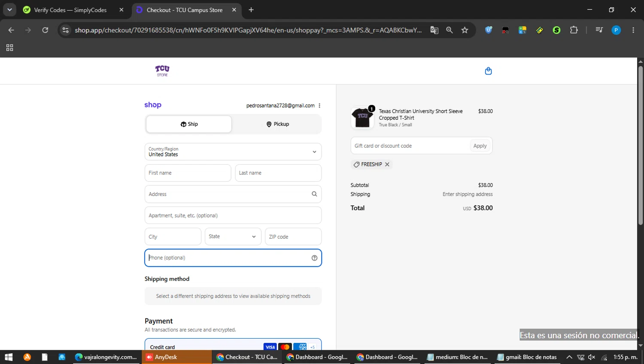Screen dimensions: 644x364
Task: Switch to AnyDesk in the taskbar
Action: point(177,357)
